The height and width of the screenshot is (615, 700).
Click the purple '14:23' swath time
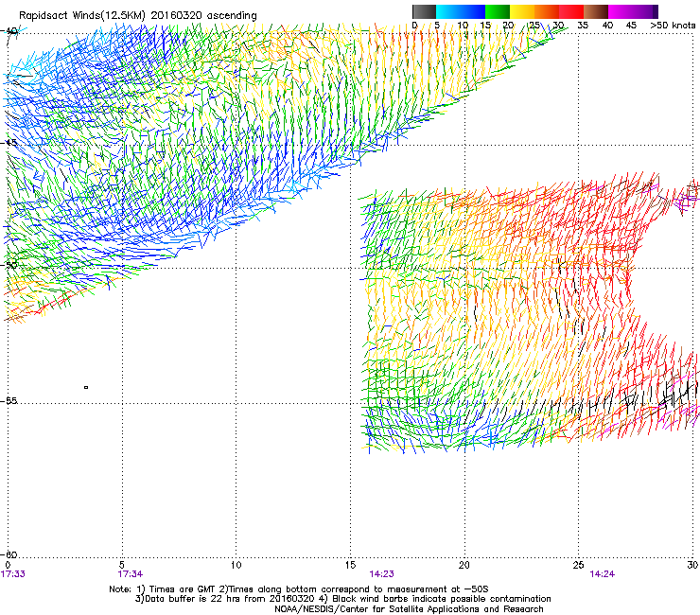point(382,574)
